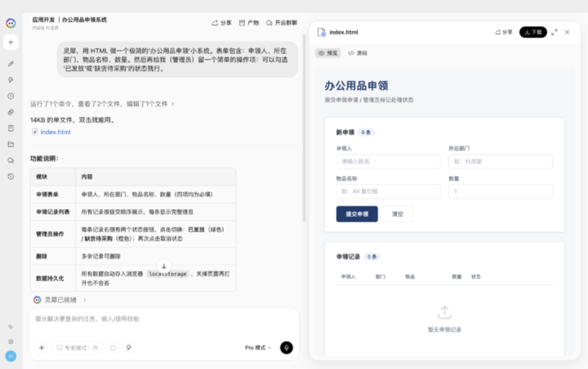
Task: Open 产物 artifacts in the chat header
Action: click(249, 23)
